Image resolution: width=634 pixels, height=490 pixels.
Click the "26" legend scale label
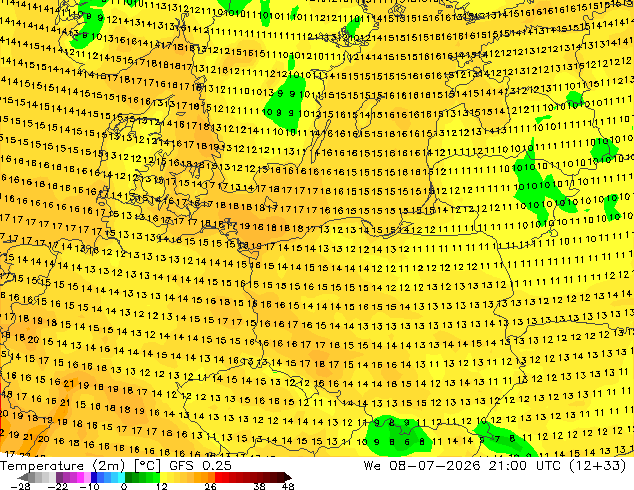(x=210, y=486)
